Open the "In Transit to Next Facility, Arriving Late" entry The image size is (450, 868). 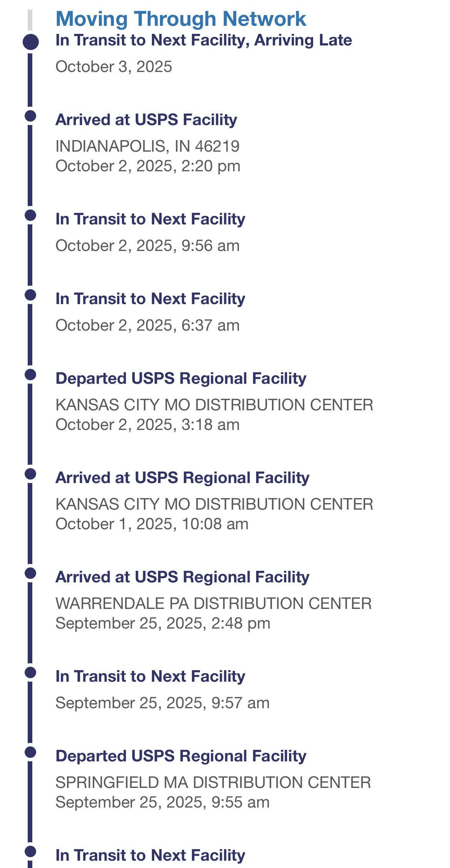[203, 40]
